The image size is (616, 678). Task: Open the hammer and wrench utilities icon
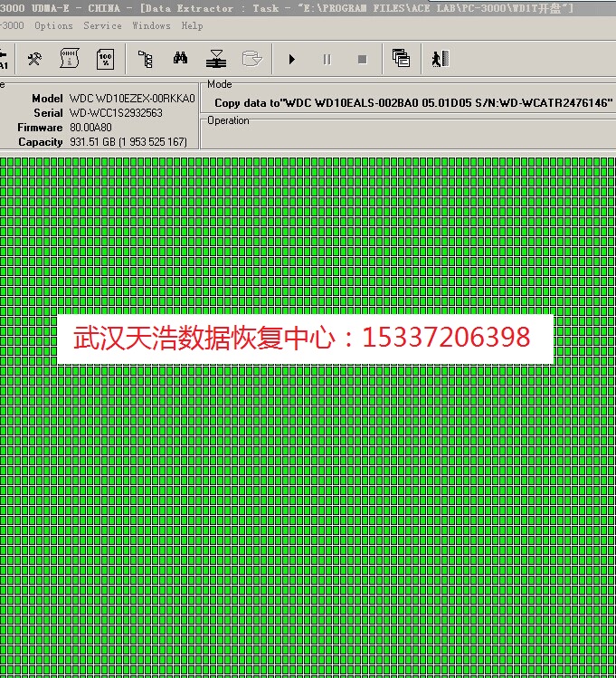[34, 60]
